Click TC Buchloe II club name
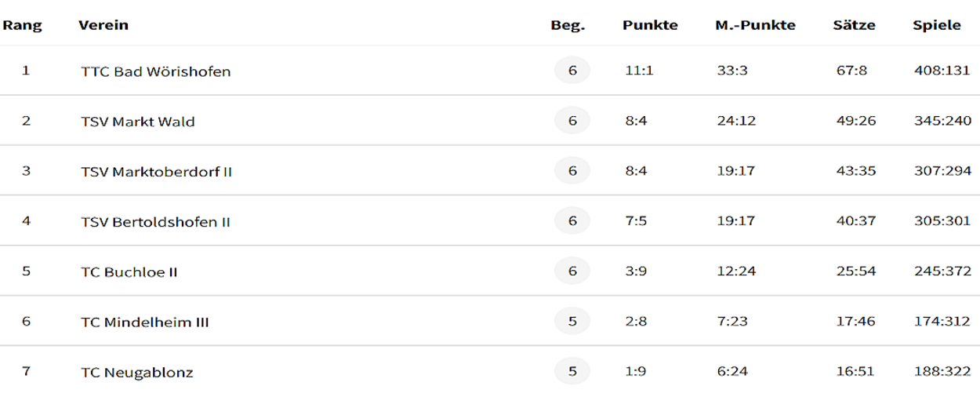 (129, 272)
